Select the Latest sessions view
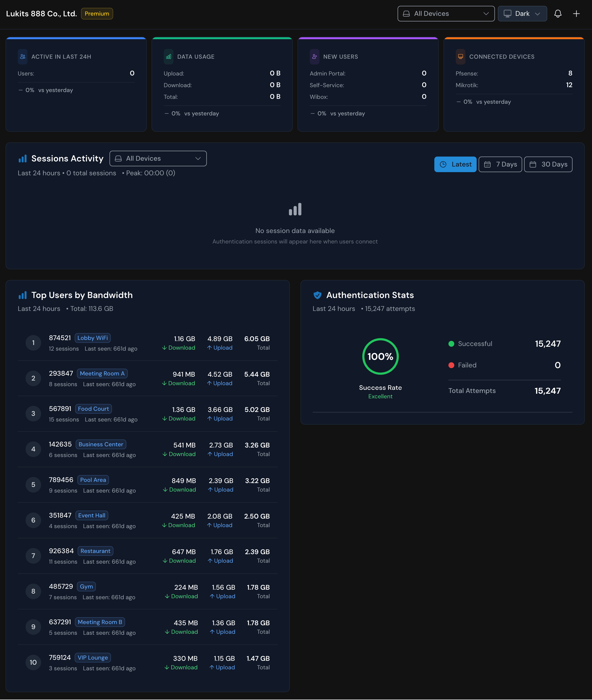This screenshot has height=700, width=592. pos(455,164)
